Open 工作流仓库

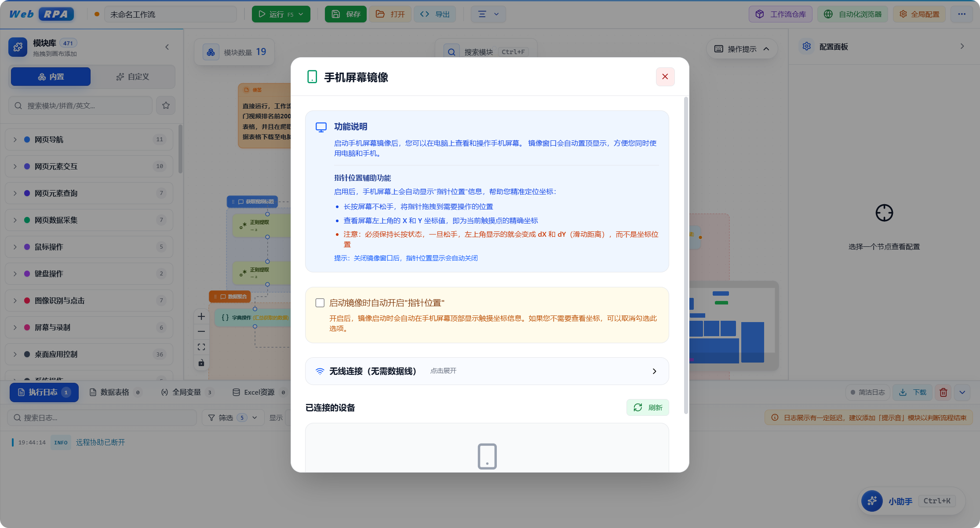[780, 14]
